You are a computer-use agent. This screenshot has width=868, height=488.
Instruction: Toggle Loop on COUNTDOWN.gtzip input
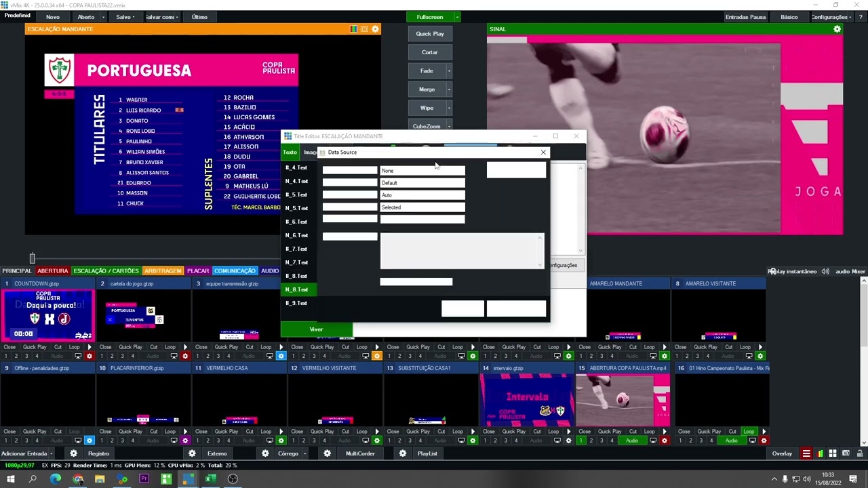[x=75, y=347]
